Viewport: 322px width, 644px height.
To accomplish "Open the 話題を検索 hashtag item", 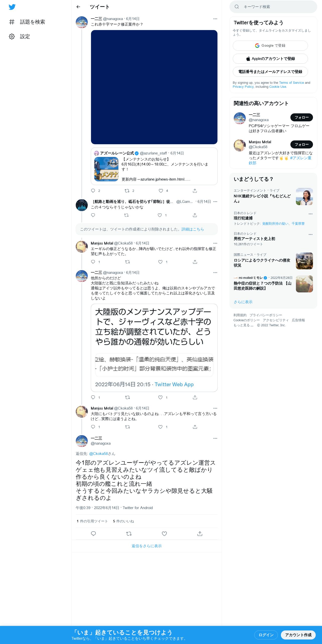I will pos(27,22).
